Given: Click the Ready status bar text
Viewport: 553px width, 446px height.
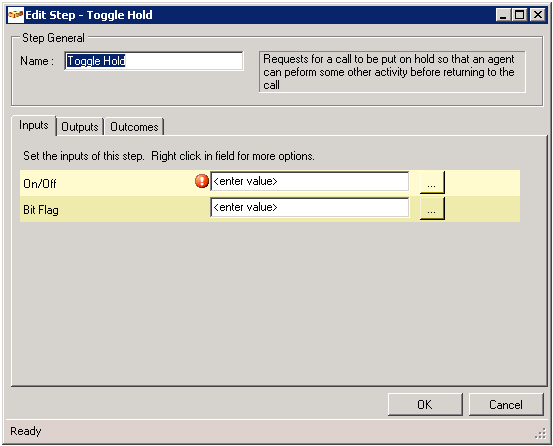Looking at the screenshot, I should tap(26, 431).
